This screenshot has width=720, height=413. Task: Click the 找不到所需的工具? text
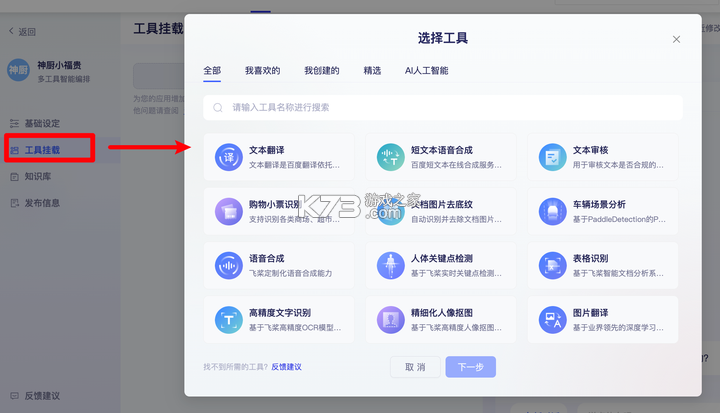[x=236, y=367]
